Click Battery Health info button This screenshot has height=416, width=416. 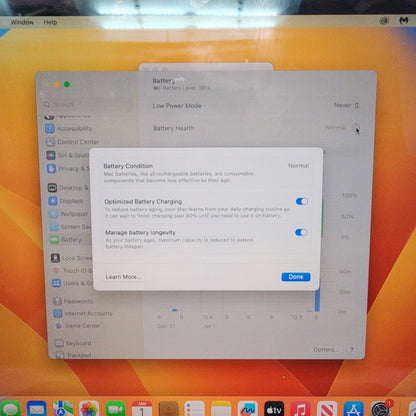point(356,128)
